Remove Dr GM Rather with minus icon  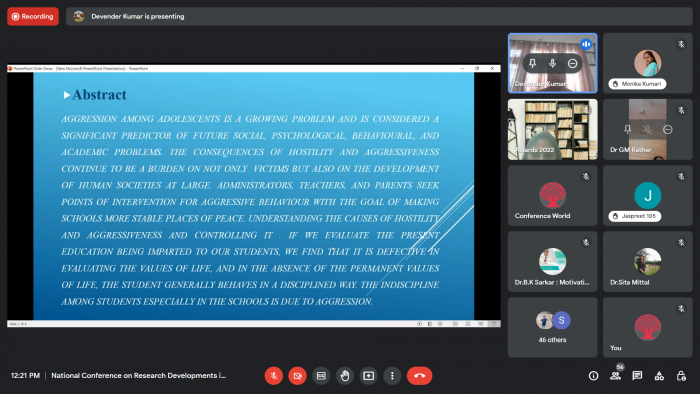667,129
